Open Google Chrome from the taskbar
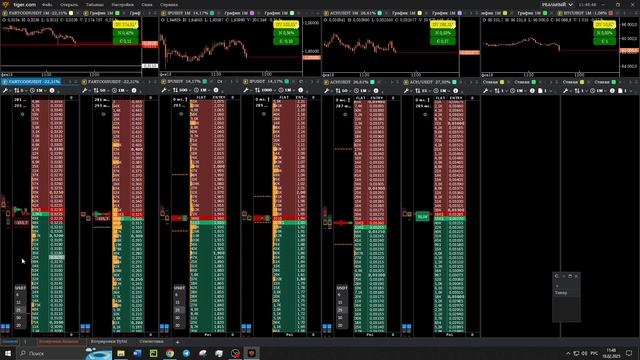The width and height of the screenshot is (640, 360). click(170, 353)
